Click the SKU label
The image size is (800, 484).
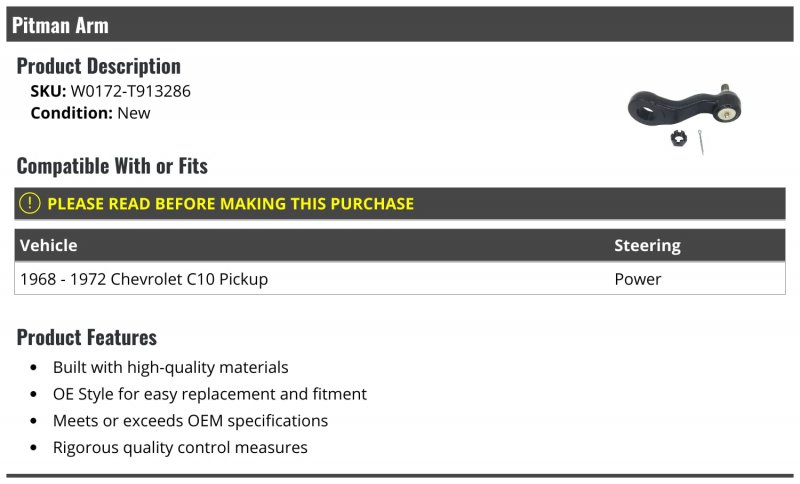[48, 91]
